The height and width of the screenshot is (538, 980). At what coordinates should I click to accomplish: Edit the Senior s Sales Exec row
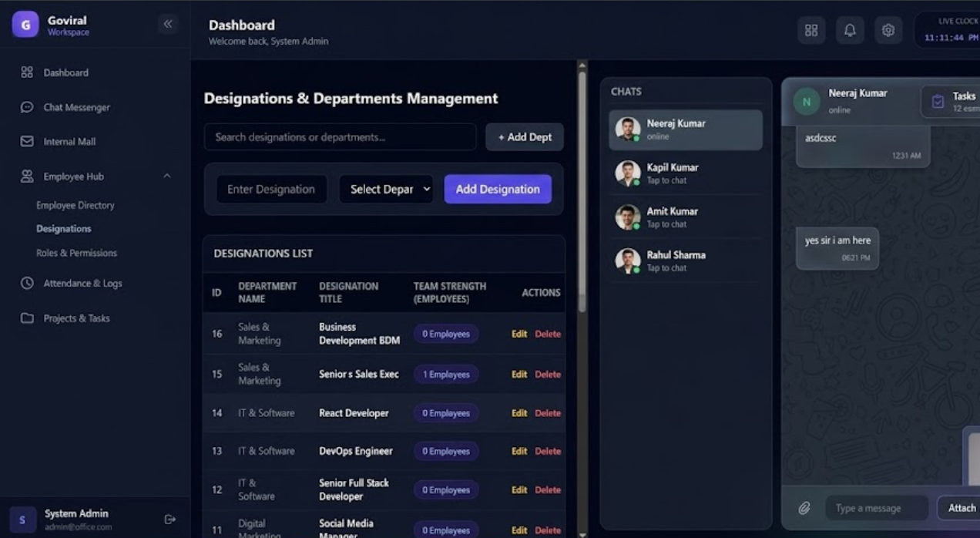tap(519, 374)
